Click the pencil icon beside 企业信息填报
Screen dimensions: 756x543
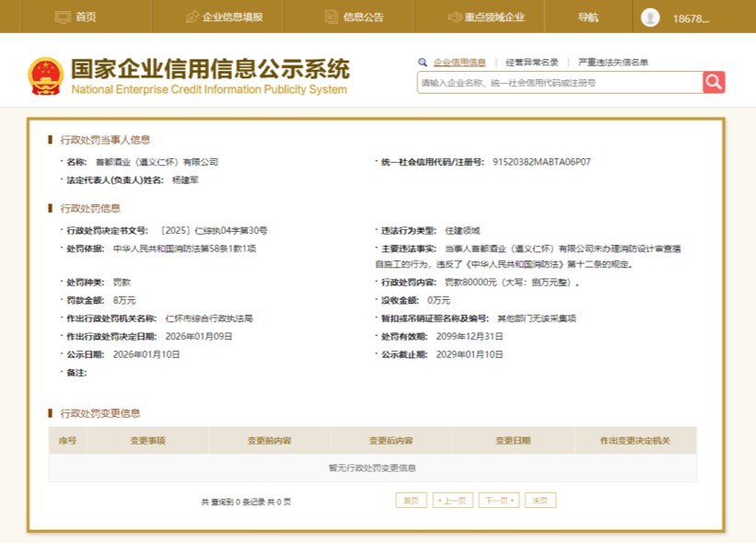pos(192,17)
